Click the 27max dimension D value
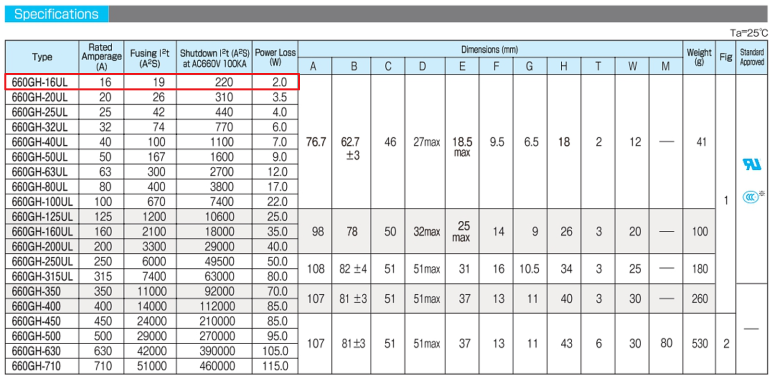Viewport: 773px width, 379px height. click(x=426, y=142)
